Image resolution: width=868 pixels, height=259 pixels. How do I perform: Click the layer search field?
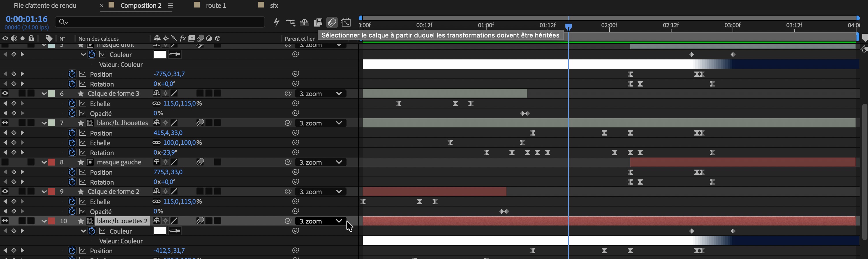(160, 22)
